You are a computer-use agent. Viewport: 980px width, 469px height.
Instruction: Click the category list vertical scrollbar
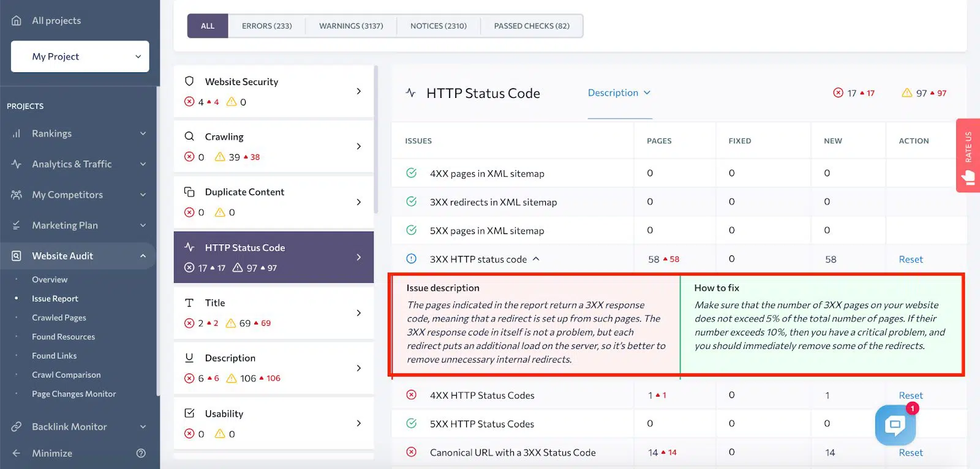tap(376, 141)
